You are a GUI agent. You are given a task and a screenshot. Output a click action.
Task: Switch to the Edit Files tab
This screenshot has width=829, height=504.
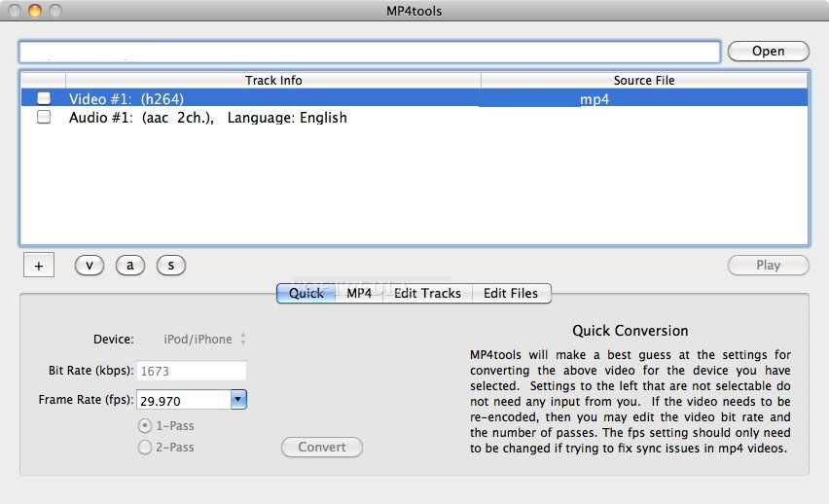click(511, 294)
